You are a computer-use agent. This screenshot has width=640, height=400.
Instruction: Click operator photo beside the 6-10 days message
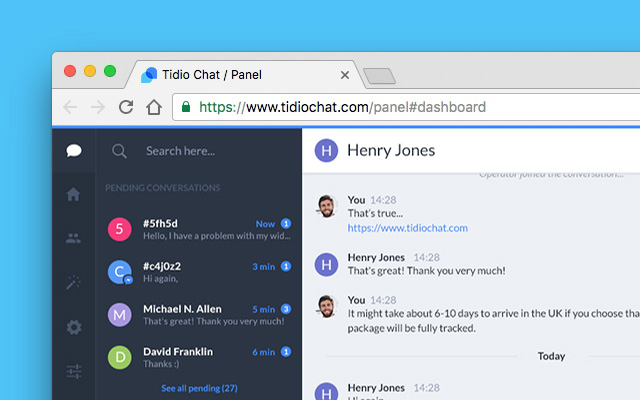click(x=327, y=307)
